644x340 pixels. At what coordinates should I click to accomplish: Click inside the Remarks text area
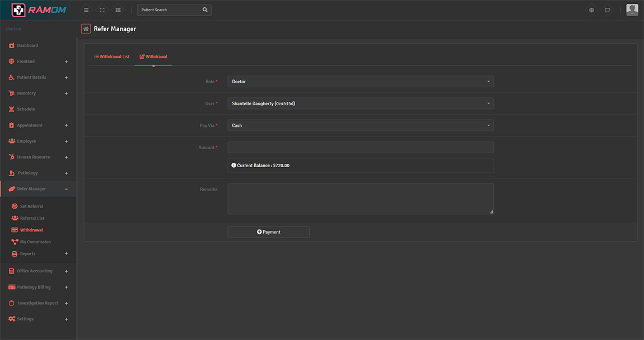click(360, 199)
